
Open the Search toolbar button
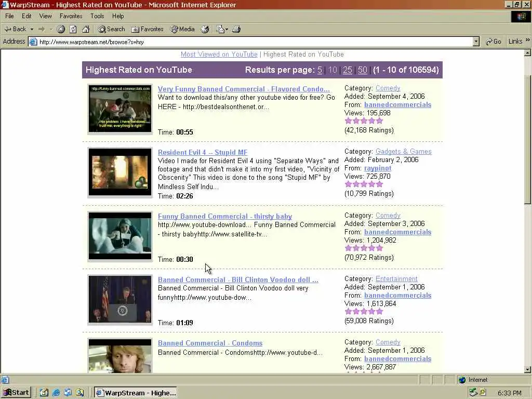(112, 29)
